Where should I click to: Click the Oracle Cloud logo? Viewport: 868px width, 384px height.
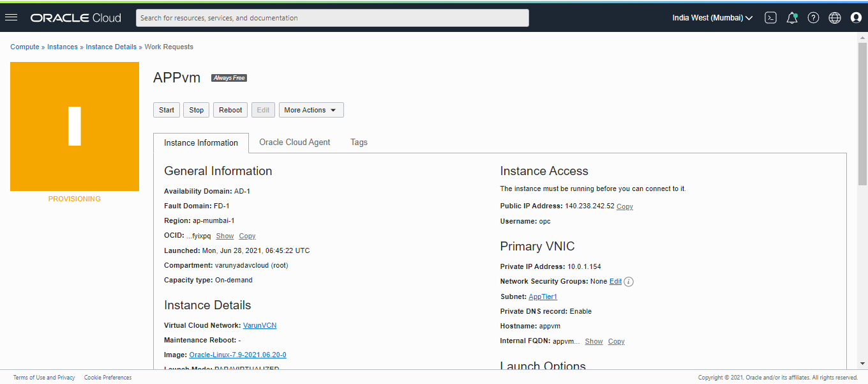point(76,18)
